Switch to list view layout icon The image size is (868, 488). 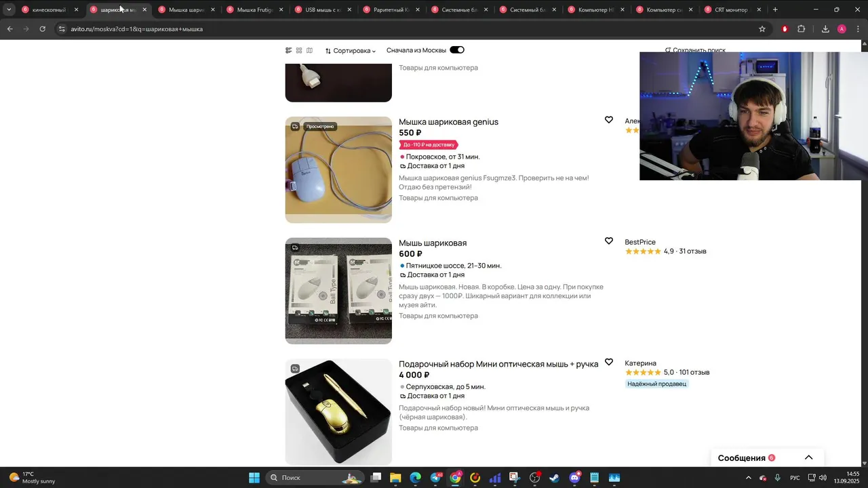pyautogui.click(x=289, y=50)
